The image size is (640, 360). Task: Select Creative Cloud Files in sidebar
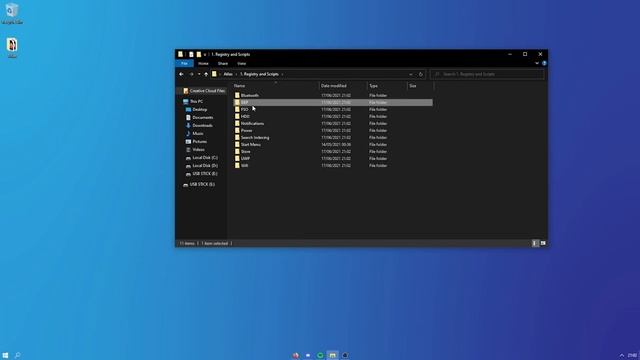coord(204,91)
